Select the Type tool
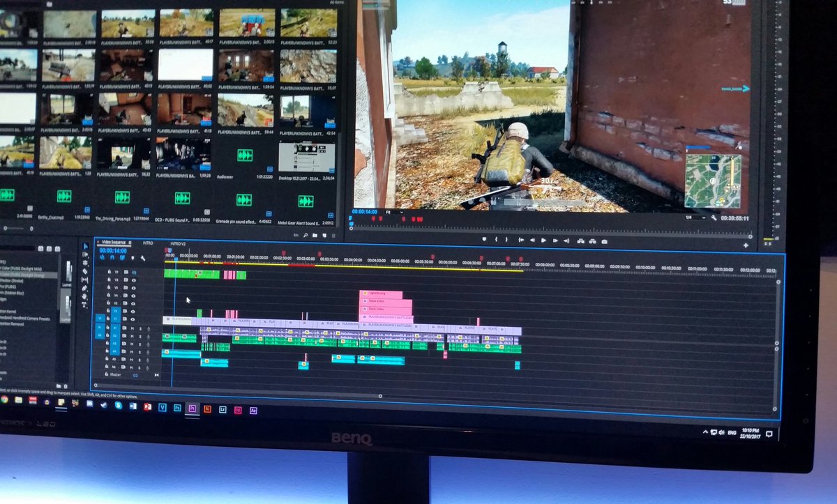Screen dimensions: 837x504 pos(85,305)
